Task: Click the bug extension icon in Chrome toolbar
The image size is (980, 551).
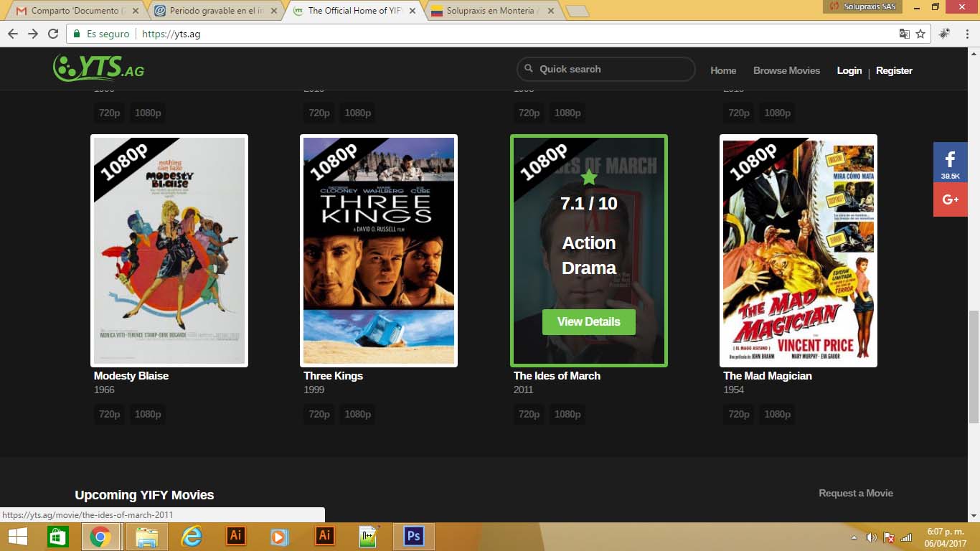Action: (945, 34)
